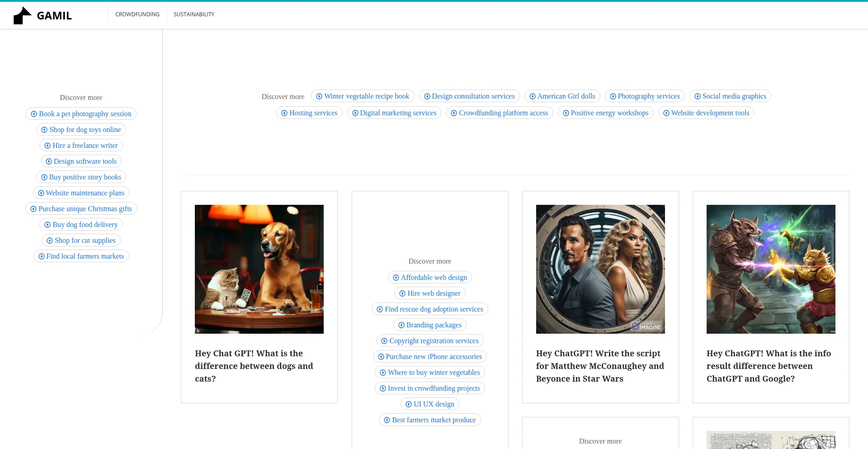Open the Copyright registration services link
The image size is (868, 449).
434,341
